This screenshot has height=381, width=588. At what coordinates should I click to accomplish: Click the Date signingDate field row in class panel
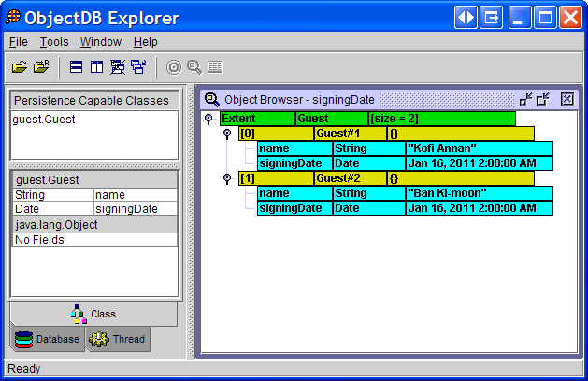tap(94, 208)
